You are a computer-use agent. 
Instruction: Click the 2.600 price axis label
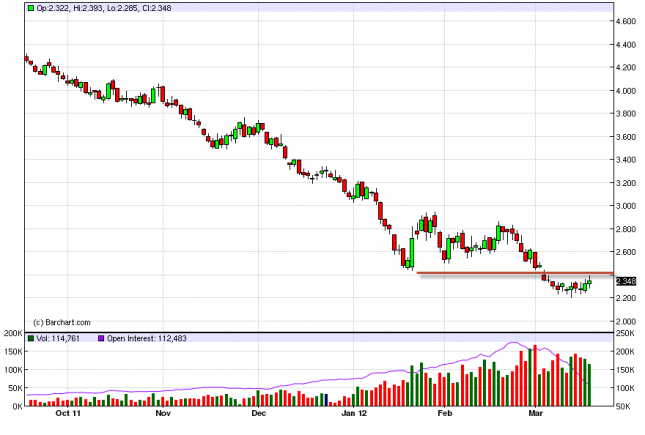(x=626, y=252)
